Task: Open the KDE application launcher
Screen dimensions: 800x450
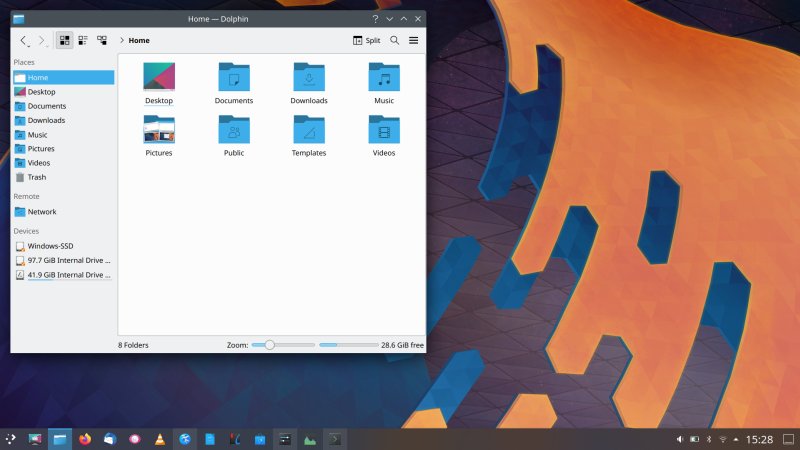Action: [10, 439]
